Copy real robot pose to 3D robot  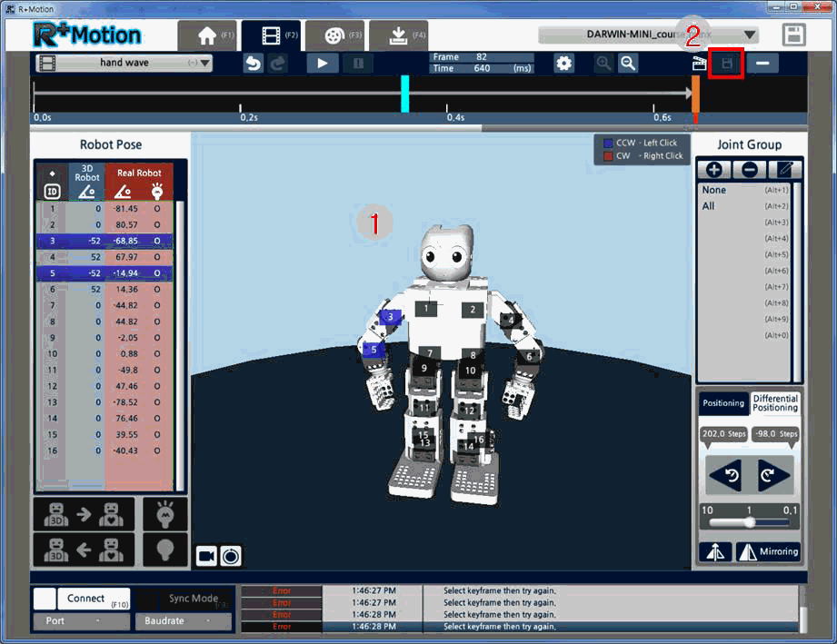84,549
